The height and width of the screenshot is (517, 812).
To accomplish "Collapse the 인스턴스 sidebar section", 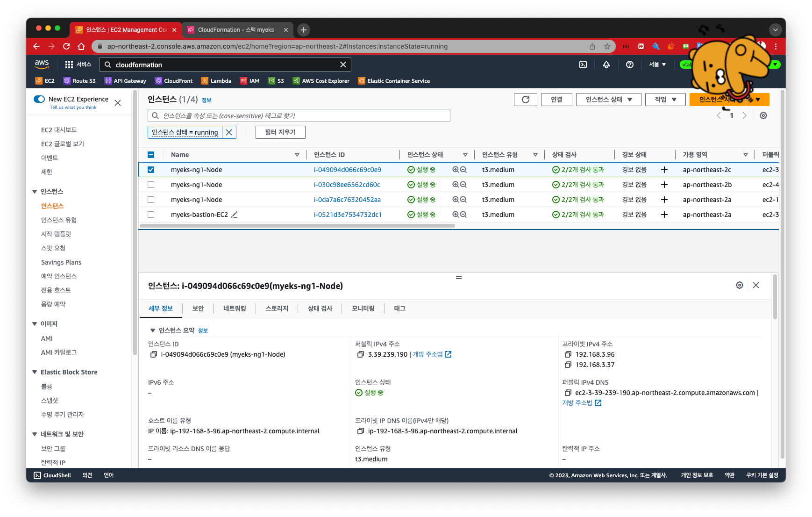I will click(35, 192).
